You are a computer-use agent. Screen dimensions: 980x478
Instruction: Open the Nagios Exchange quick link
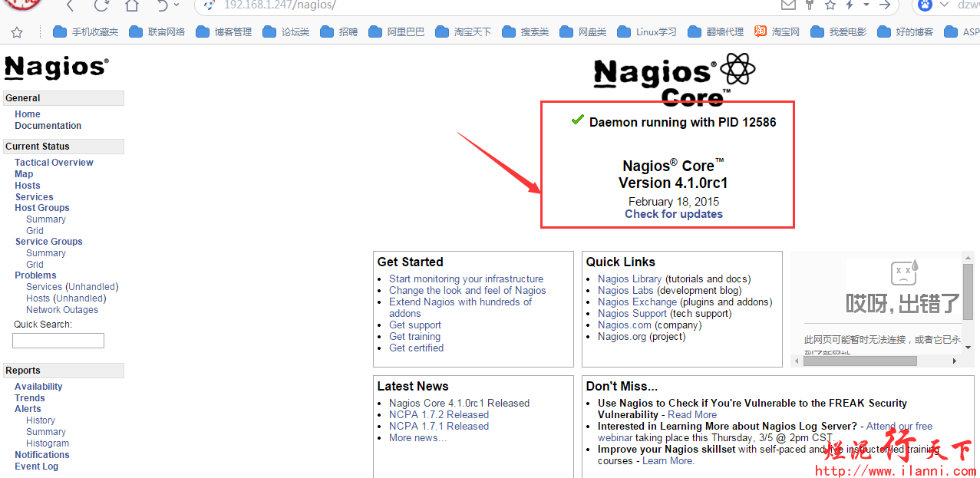pyautogui.click(x=638, y=302)
